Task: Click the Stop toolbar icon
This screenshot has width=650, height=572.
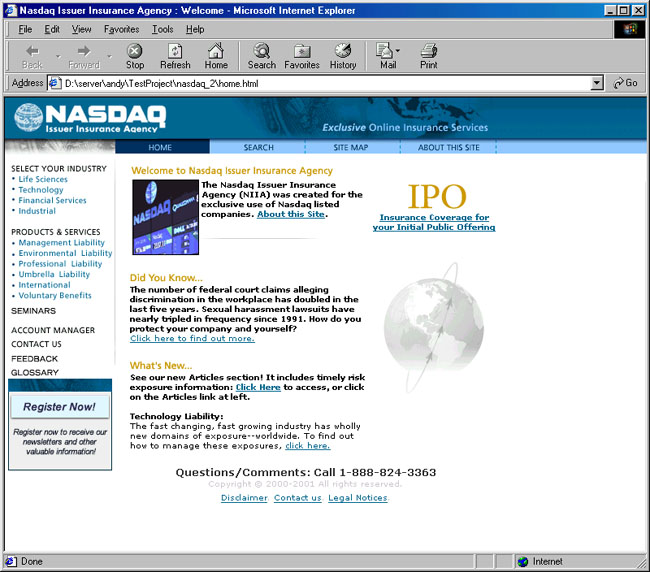Action: click(135, 56)
